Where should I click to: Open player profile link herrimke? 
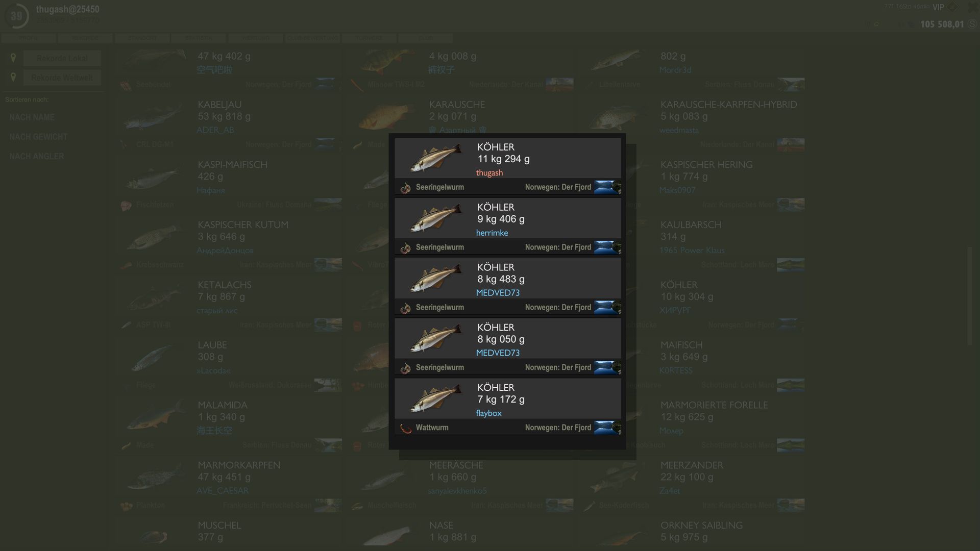492,233
